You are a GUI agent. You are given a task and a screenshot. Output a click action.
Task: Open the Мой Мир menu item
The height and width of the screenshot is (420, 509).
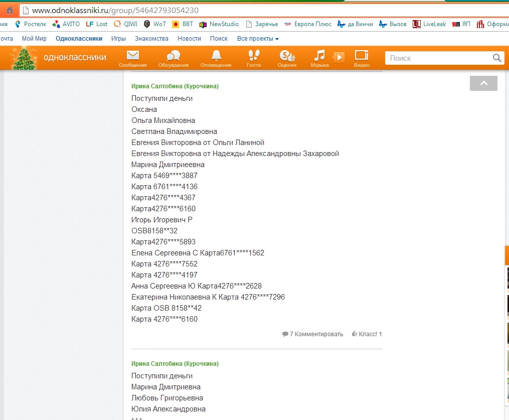click(34, 39)
